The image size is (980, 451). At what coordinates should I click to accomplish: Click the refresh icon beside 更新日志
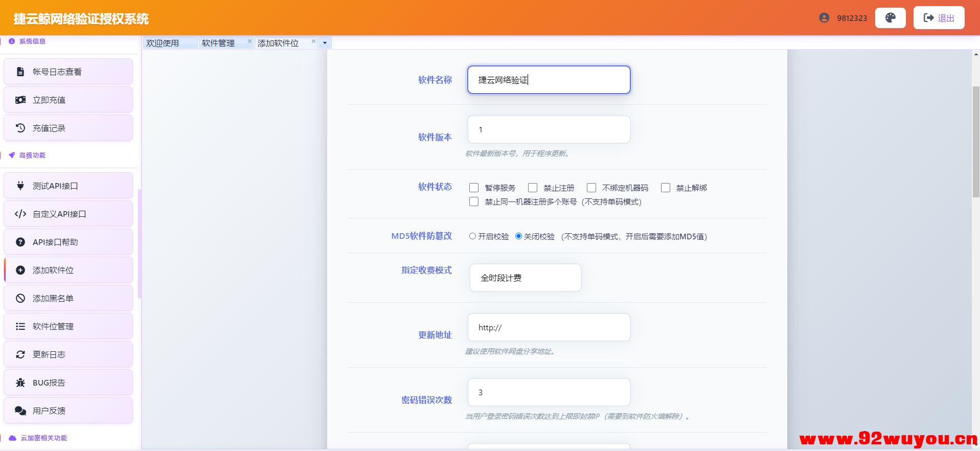pyautogui.click(x=20, y=354)
